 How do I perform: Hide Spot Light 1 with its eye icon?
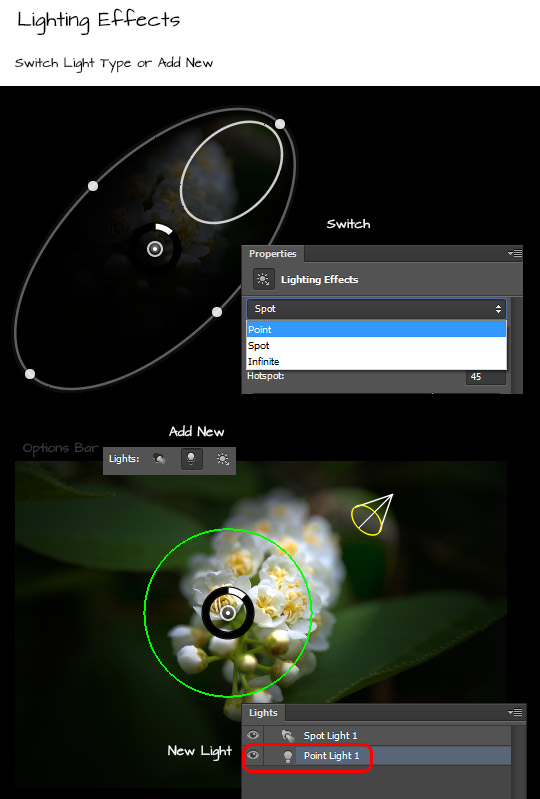253,735
